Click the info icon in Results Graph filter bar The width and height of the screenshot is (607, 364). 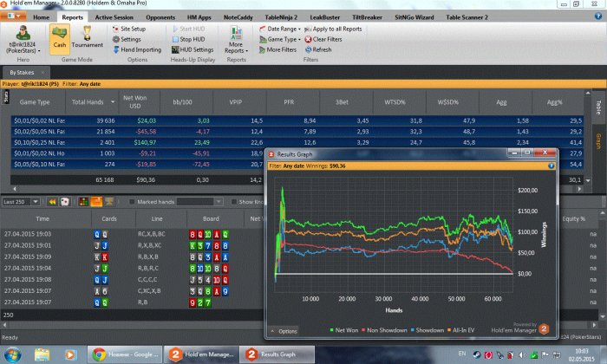(x=552, y=166)
